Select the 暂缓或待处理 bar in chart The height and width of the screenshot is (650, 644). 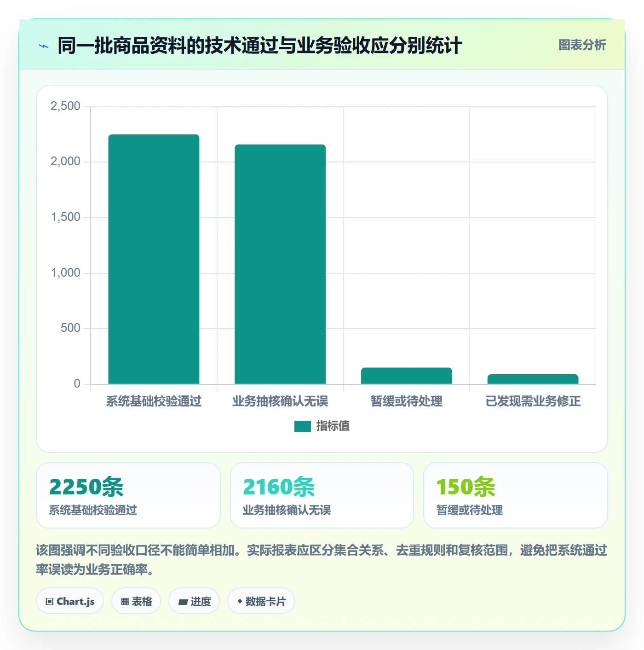click(407, 376)
